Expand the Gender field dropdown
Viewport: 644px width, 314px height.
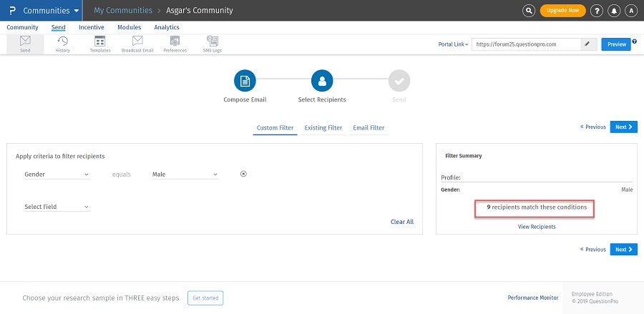[x=57, y=174]
